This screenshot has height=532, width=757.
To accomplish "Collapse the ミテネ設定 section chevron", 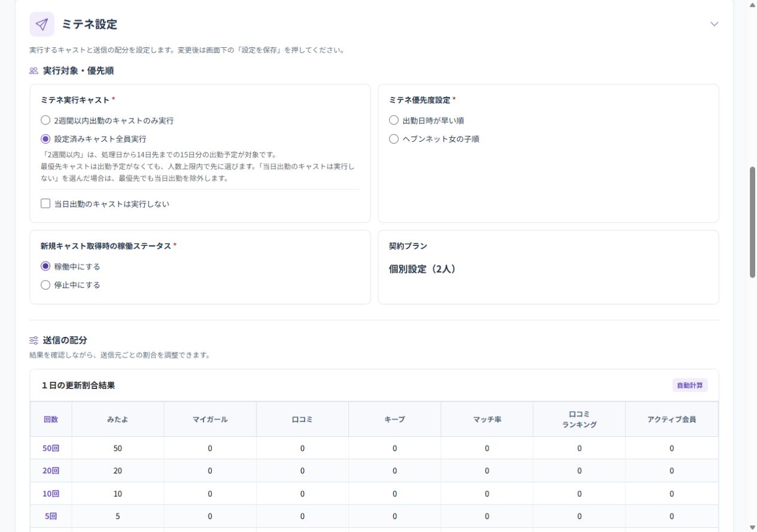I will pyautogui.click(x=714, y=25).
